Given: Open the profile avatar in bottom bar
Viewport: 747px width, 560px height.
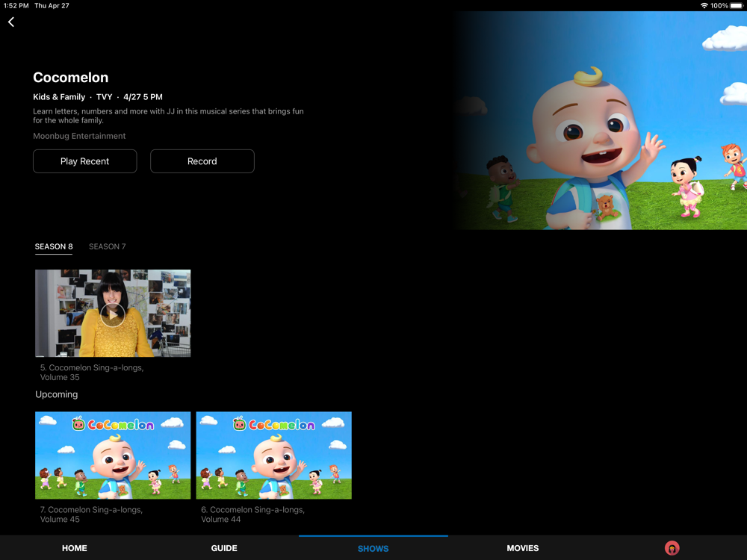Looking at the screenshot, I should click(x=672, y=548).
